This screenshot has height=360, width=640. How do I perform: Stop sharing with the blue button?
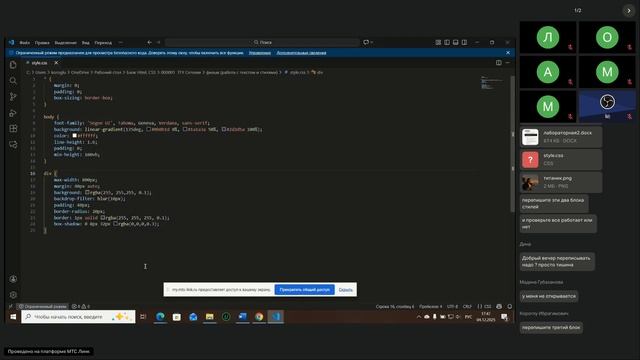coord(304,290)
